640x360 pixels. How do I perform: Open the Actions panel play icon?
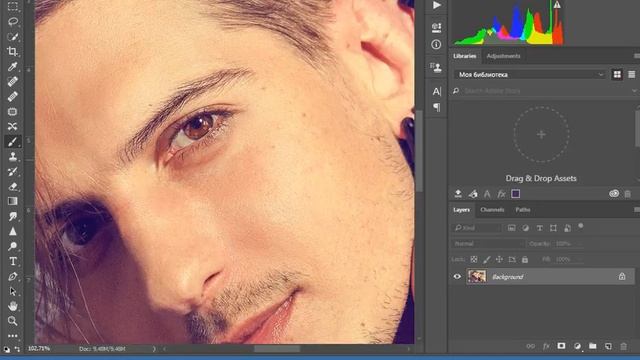(x=436, y=5)
